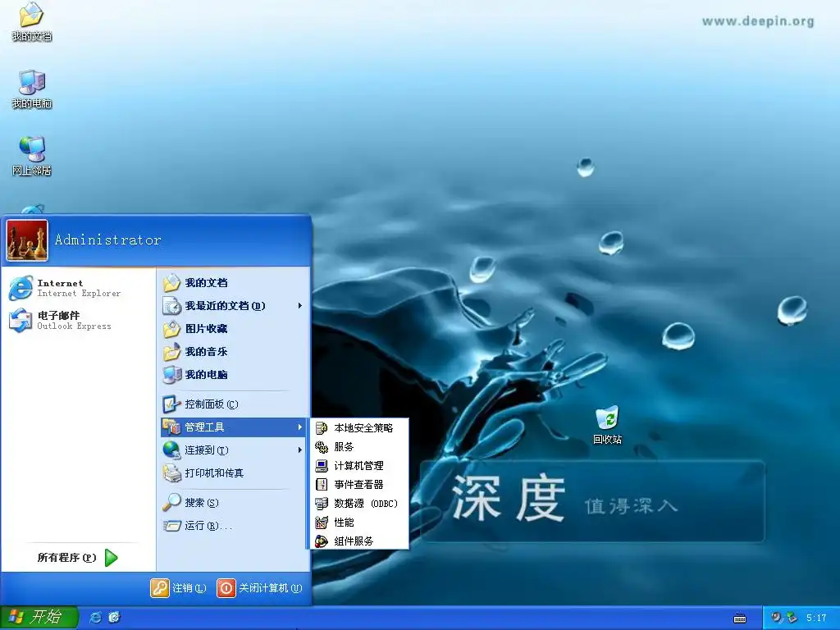
Task: Open 控制面板 from start menu
Action: tap(234, 404)
